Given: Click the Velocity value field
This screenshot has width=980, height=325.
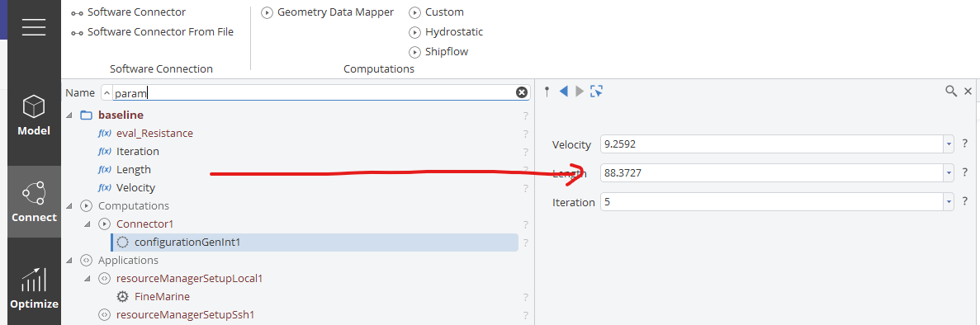Looking at the screenshot, I should pyautogui.click(x=771, y=144).
